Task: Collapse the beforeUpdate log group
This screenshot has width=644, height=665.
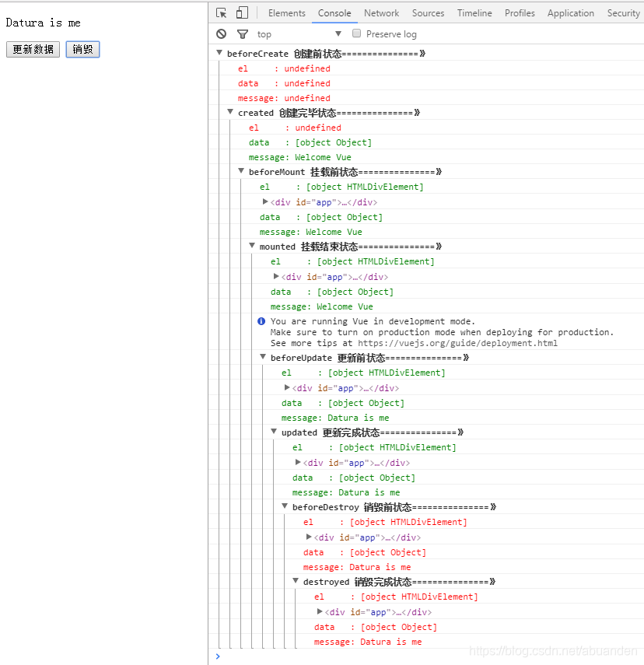Action: point(263,357)
